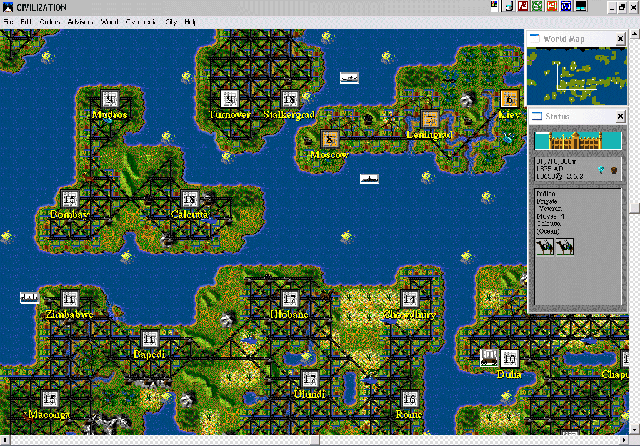This screenshot has height=446, width=640.
Task: Click the World Map panel title icon
Action: [534, 38]
